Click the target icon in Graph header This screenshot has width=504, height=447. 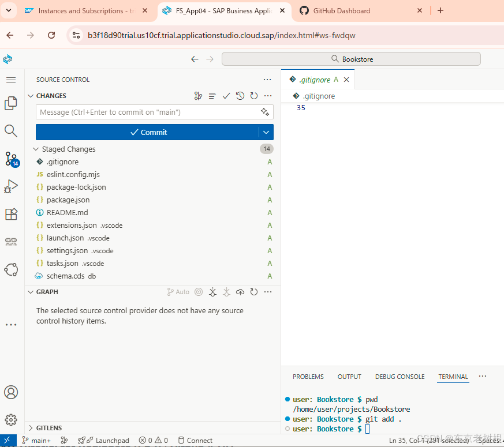199,292
